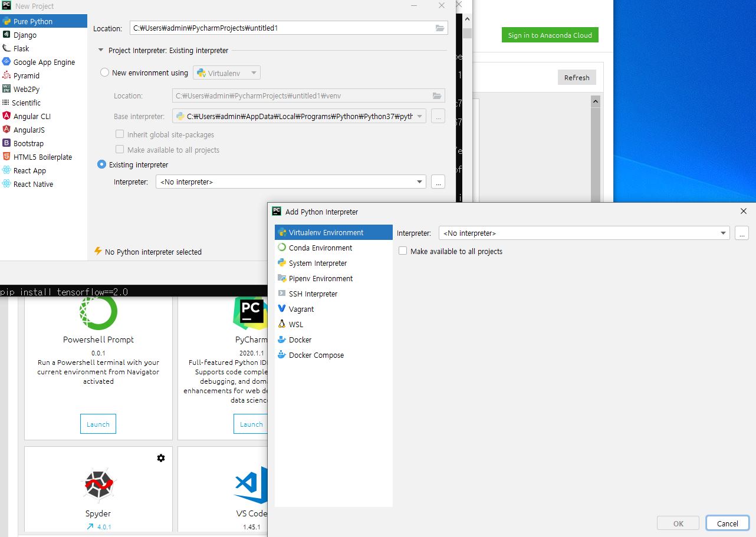Click Spyder settings gear icon
The height and width of the screenshot is (537, 756).
coord(161,458)
